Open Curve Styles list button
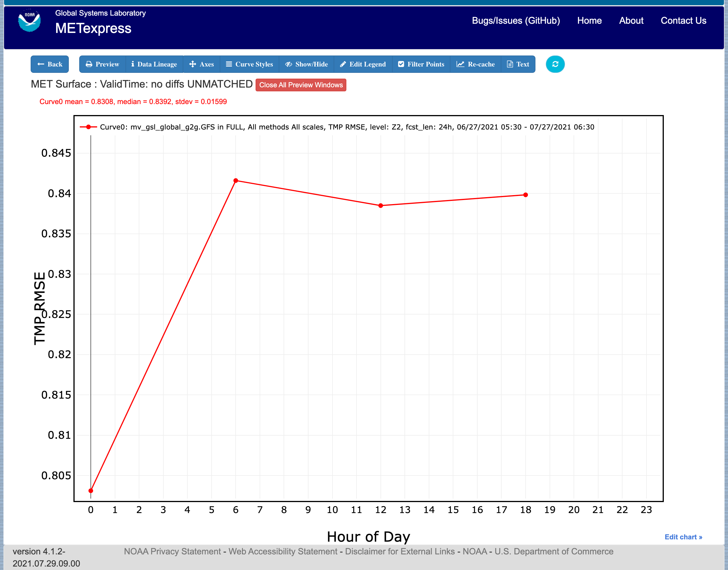The height and width of the screenshot is (570, 728). coord(249,64)
